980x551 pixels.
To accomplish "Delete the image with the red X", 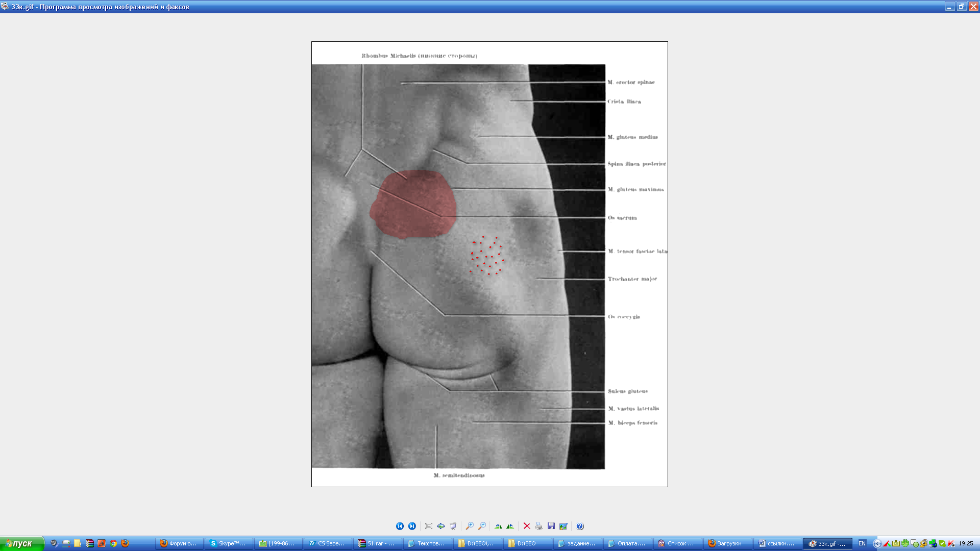I will (x=527, y=526).
